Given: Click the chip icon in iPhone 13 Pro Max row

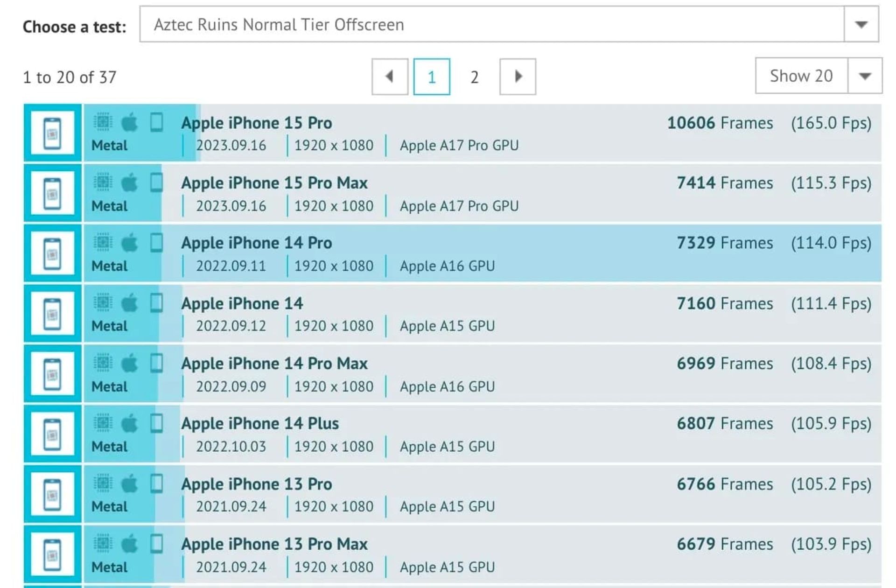Looking at the screenshot, I should (x=103, y=544).
